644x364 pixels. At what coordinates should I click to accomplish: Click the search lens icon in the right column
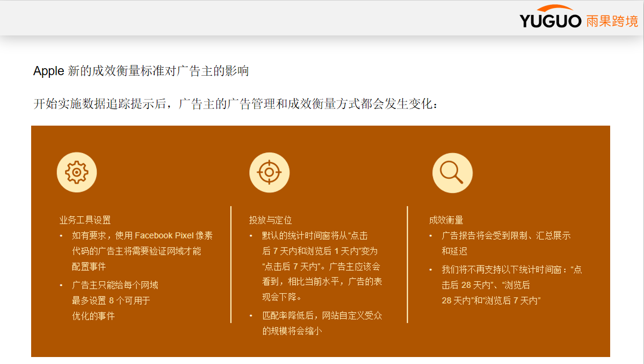(x=452, y=172)
